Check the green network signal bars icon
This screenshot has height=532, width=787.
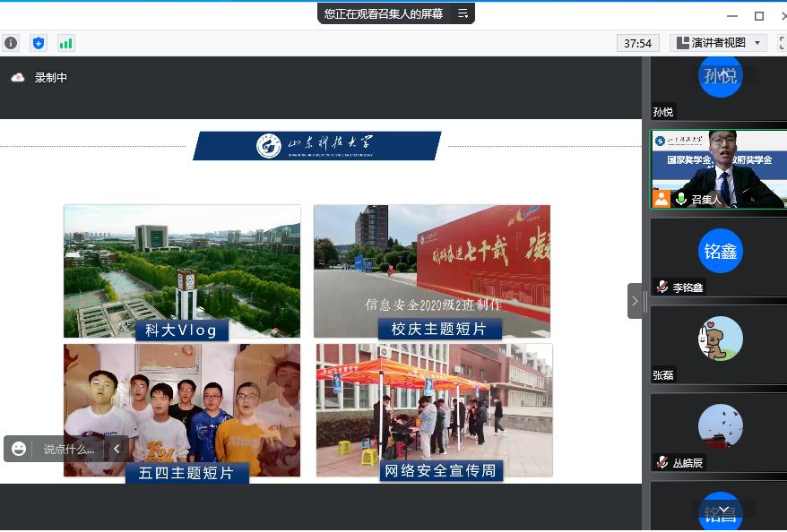click(65, 43)
